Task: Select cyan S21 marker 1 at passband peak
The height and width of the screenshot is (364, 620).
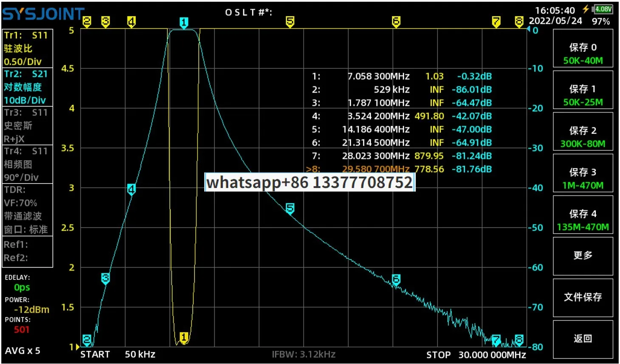Action: tap(183, 23)
